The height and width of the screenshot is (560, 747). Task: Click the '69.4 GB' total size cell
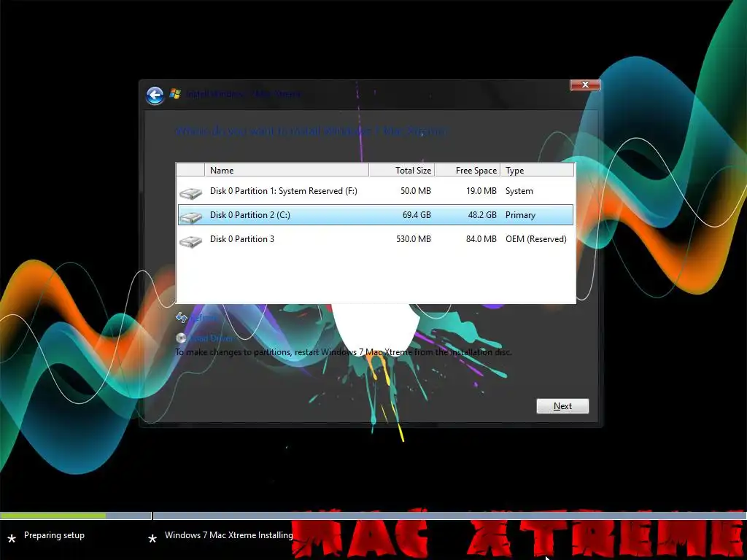417,215
